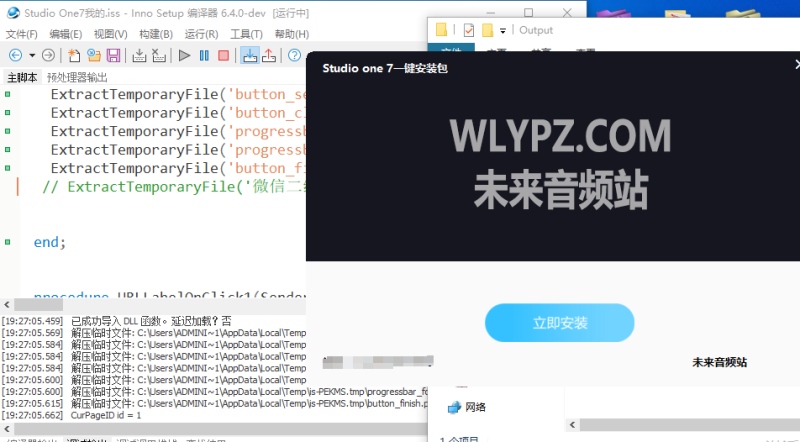Image resolution: width=800 pixels, height=442 pixels.
Task: Toggle breakpoint dot beside the end; line
Action: (8, 242)
